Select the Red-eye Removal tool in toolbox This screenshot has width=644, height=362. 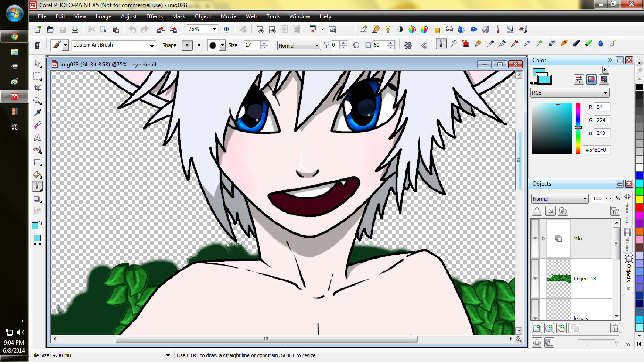pos(37,150)
